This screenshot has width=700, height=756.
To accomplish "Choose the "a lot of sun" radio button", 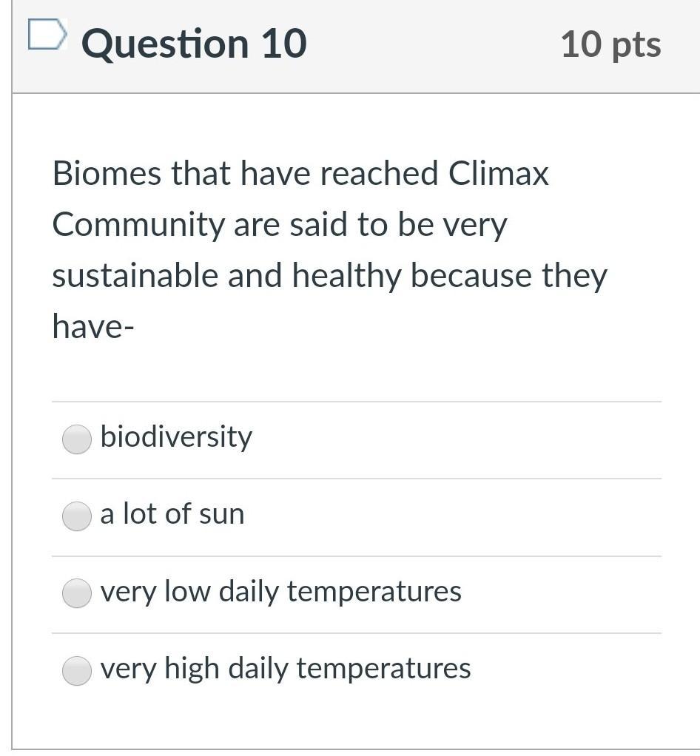I will click(x=76, y=516).
